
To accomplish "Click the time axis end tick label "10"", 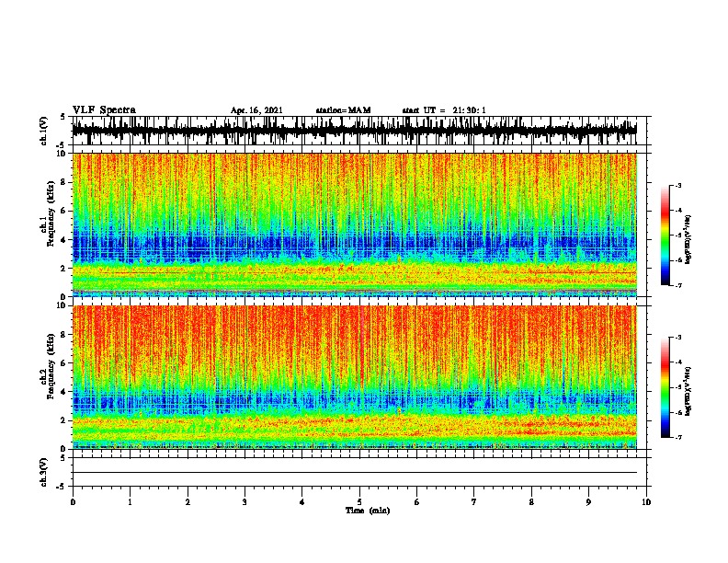I will 646,502.
